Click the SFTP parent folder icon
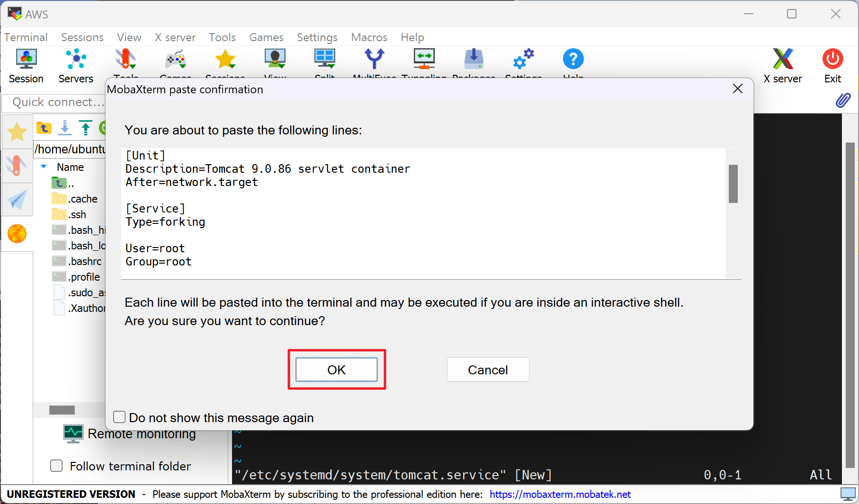The height and width of the screenshot is (504, 859). coord(44,128)
